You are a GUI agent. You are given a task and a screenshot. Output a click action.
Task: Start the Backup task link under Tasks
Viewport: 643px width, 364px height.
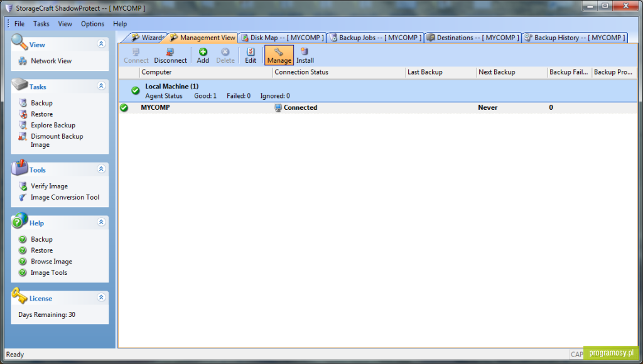click(x=41, y=103)
